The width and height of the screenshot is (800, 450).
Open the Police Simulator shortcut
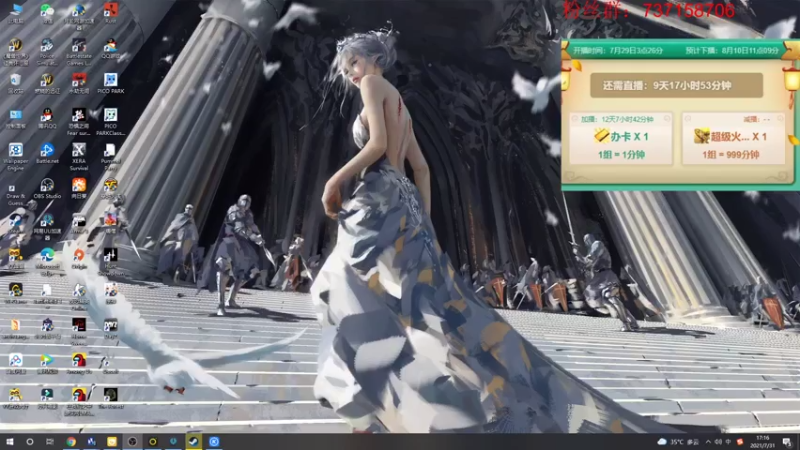click(47, 51)
